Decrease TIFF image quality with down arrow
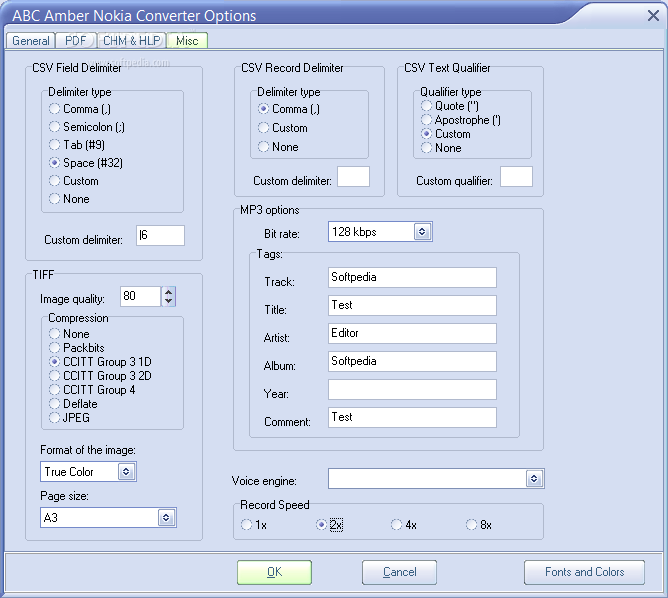Viewport: 668px width, 598px height. [169, 301]
